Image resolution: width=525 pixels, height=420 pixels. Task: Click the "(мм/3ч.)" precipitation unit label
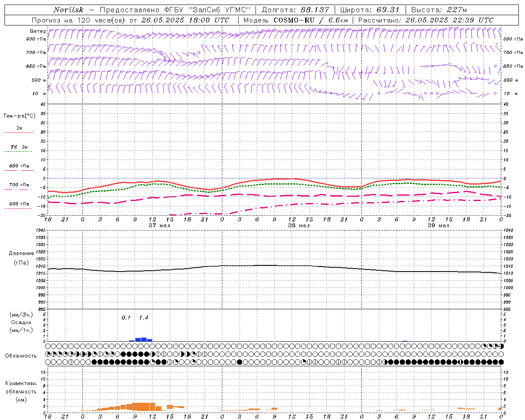(21, 315)
